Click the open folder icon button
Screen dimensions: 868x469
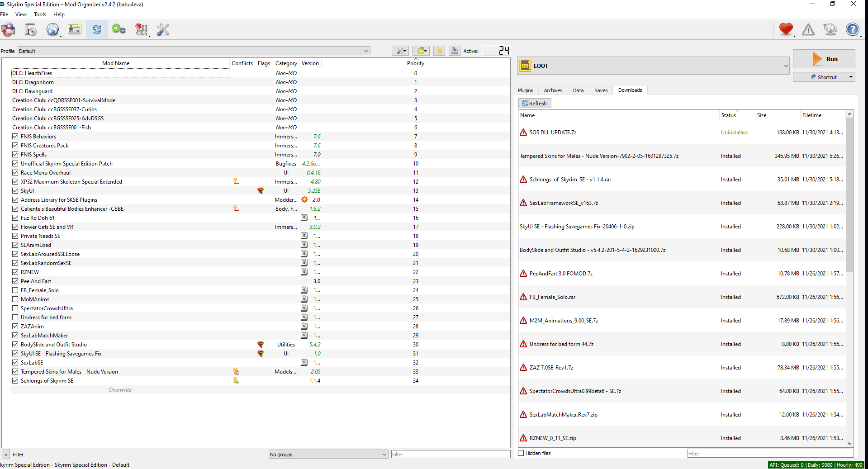click(x=421, y=51)
